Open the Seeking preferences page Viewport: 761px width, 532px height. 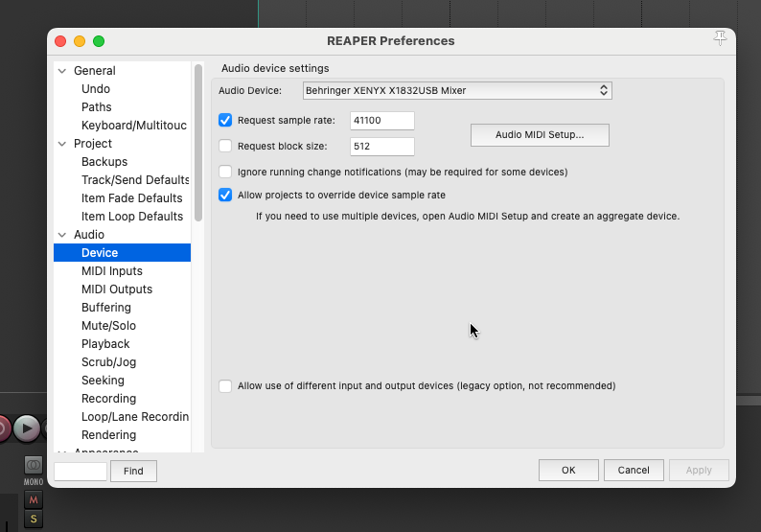point(103,381)
